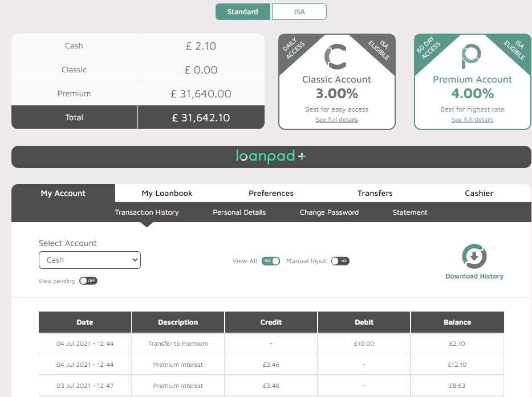532x397 pixels.
Task: Click the £12.10 balance cell
Action: 457,365
